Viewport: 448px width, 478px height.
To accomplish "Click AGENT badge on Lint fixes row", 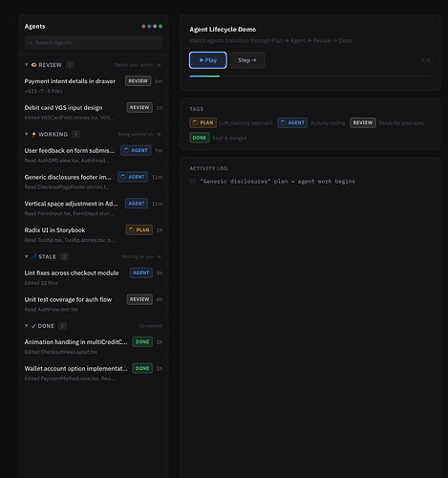I will point(141,272).
